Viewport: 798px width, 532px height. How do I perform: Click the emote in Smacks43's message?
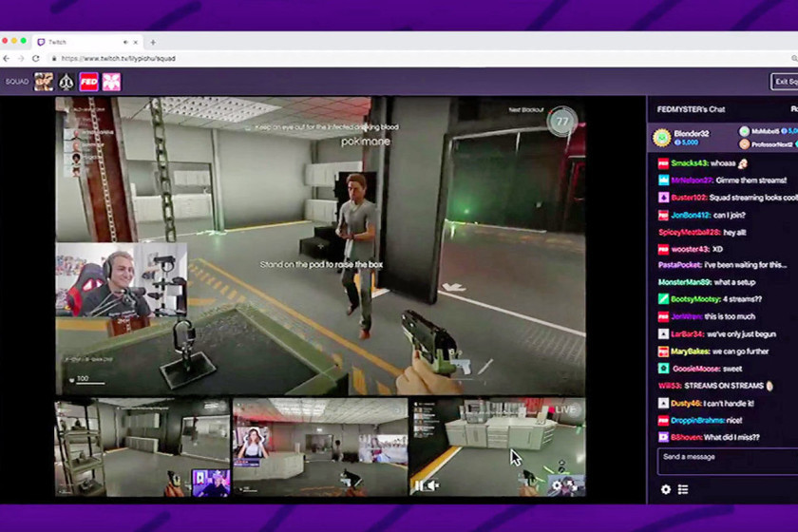point(743,163)
